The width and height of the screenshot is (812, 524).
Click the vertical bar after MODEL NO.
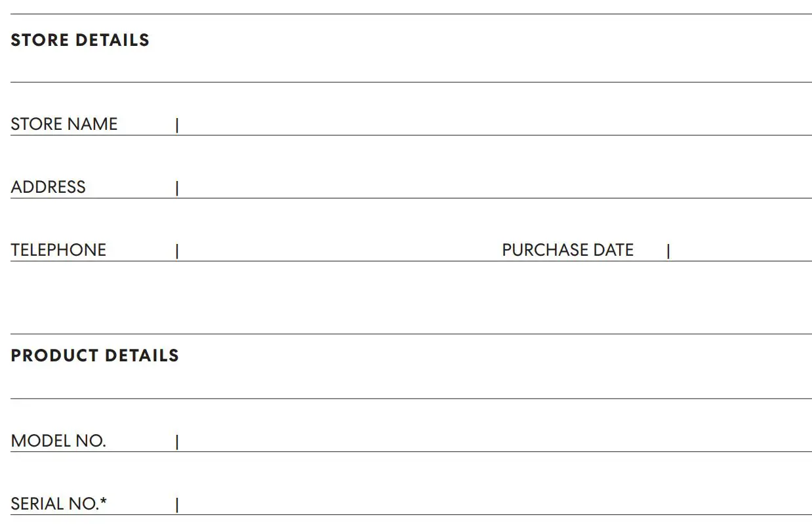(177, 442)
